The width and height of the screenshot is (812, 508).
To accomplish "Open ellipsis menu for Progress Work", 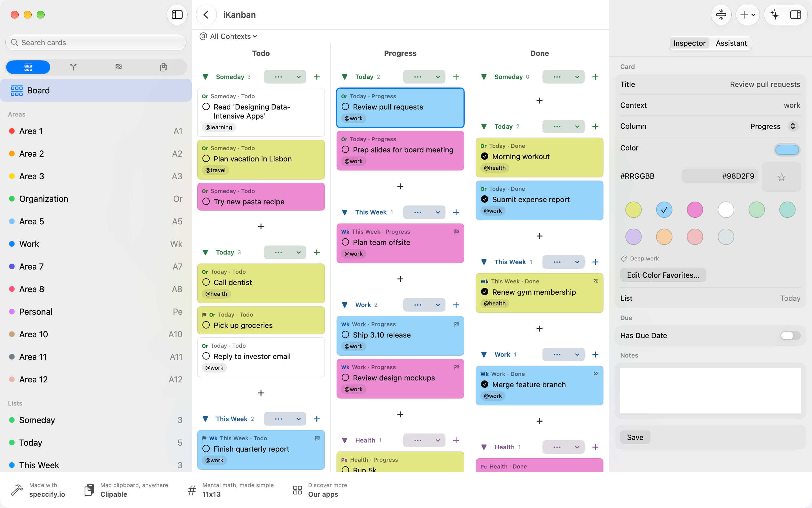I will coord(418,305).
